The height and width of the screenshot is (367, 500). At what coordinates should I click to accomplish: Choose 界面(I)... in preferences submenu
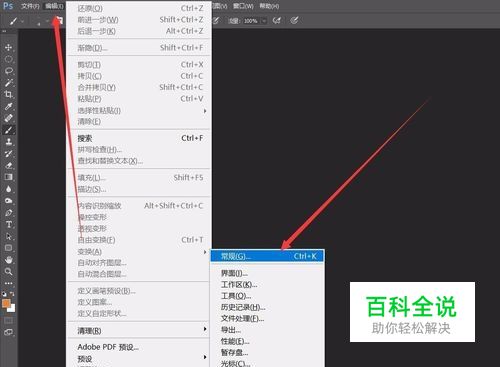(267, 273)
